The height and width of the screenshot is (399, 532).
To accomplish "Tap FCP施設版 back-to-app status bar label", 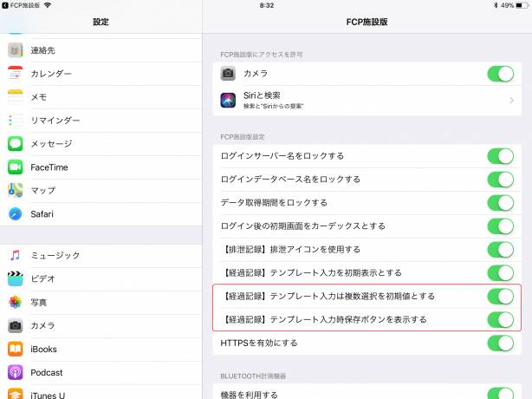I will coord(23,5).
